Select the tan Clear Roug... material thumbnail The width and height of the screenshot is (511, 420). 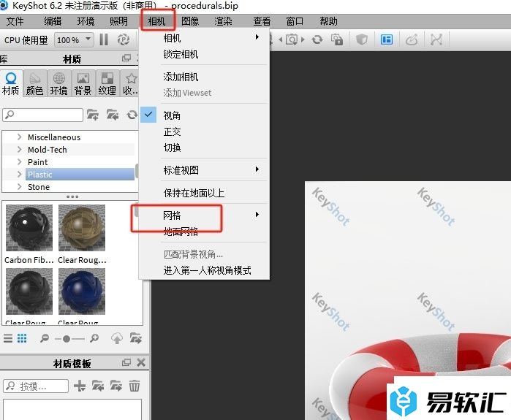click(x=82, y=228)
